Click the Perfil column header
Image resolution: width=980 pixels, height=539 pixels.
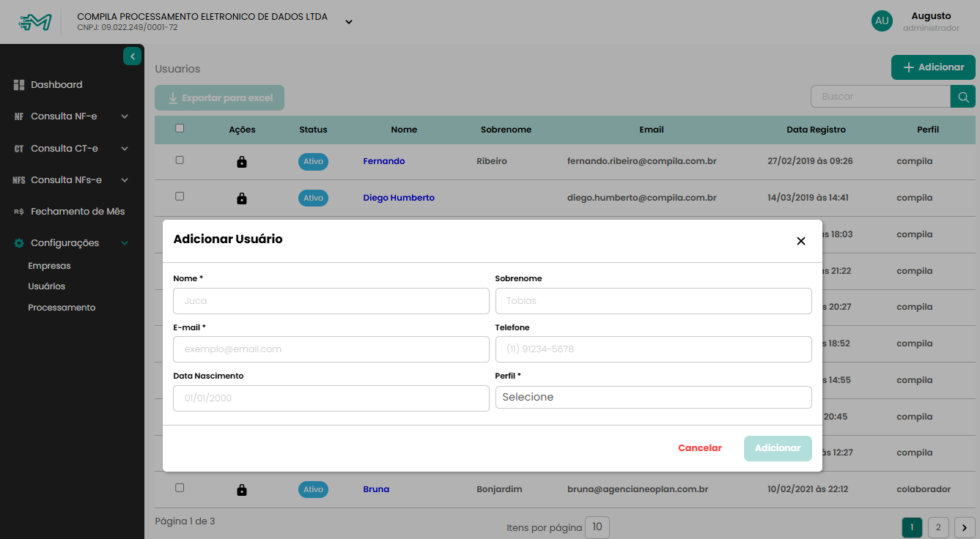928,130
